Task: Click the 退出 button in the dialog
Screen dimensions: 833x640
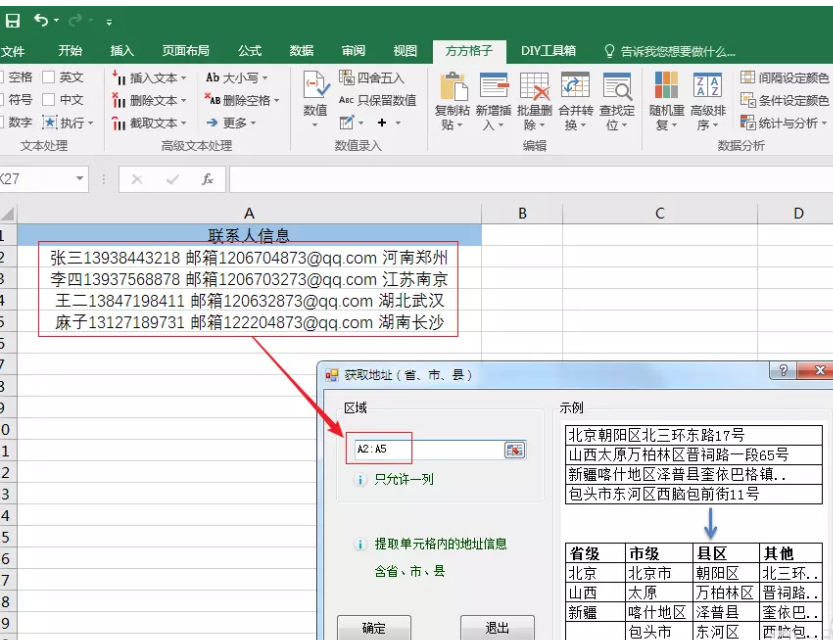Action: pos(497,628)
